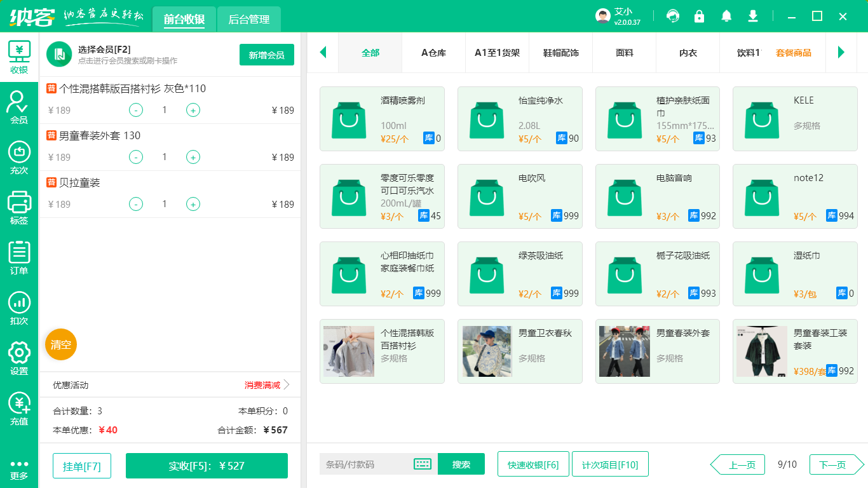
Task: Decrease quantity of 男童春装外套 130
Action: point(136,157)
